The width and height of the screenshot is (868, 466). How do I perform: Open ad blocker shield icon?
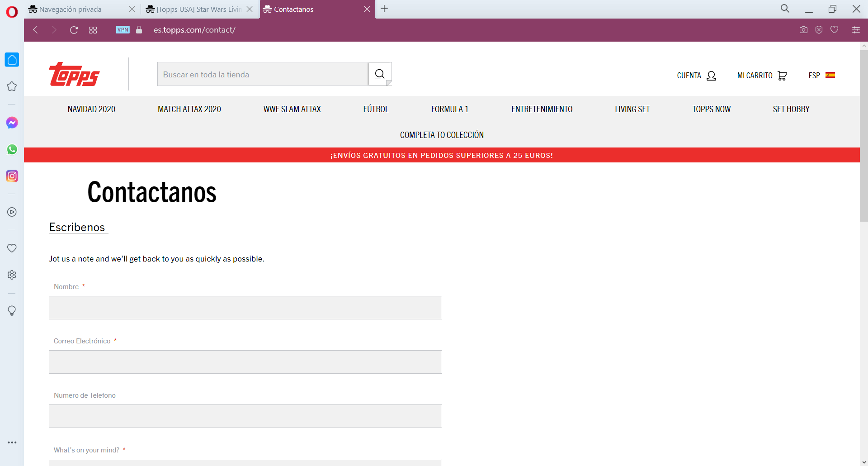pyautogui.click(x=819, y=30)
